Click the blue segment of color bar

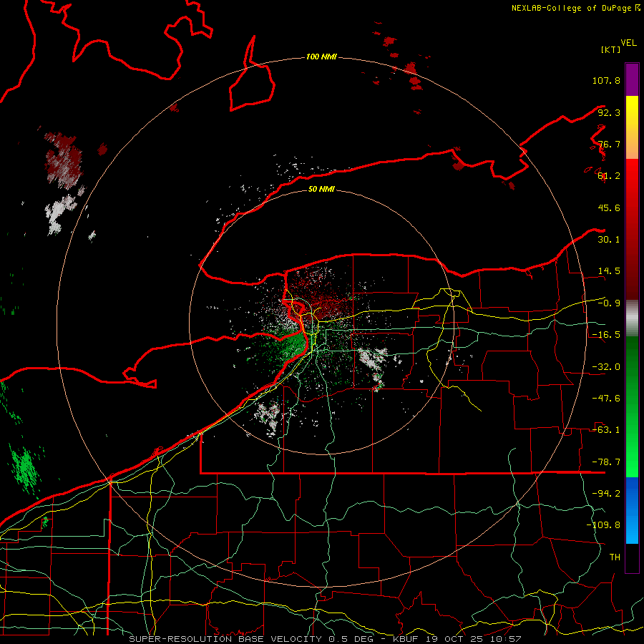pyautogui.click(x=632, y=510)
